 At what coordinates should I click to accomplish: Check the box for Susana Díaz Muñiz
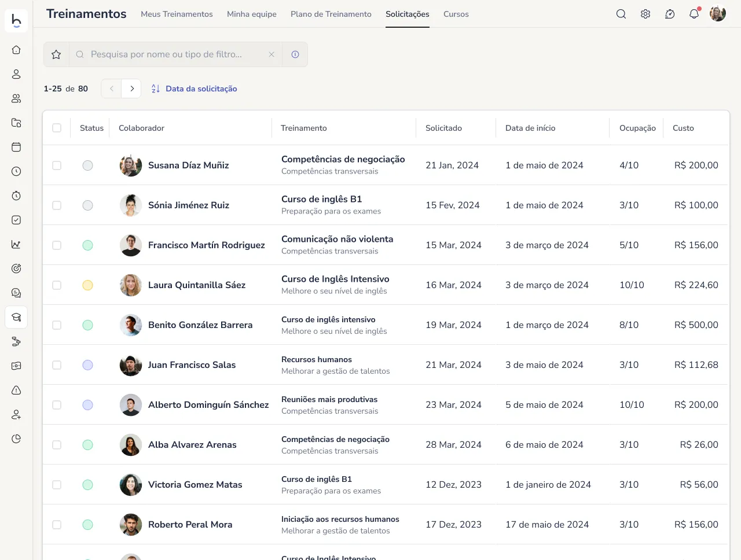pos(57,165)
